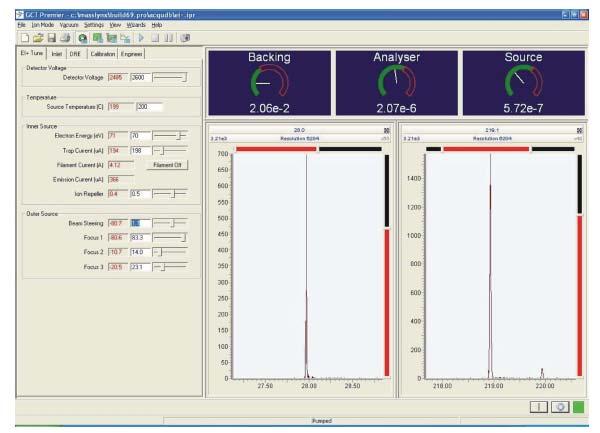Adjust the Focus 1 slider
The height and width of the screenshot is (433, 600).
click(170, 238)
